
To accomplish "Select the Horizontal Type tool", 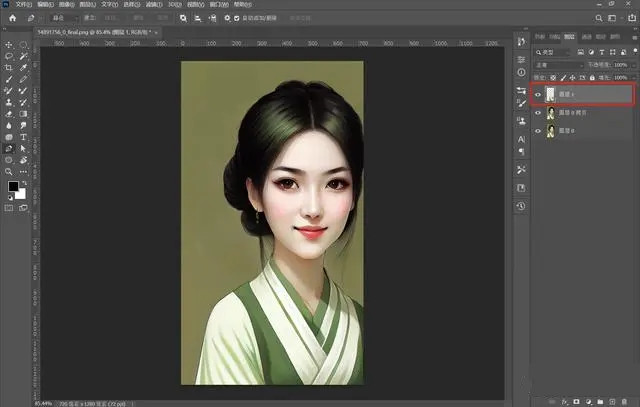I will point(23,137).
